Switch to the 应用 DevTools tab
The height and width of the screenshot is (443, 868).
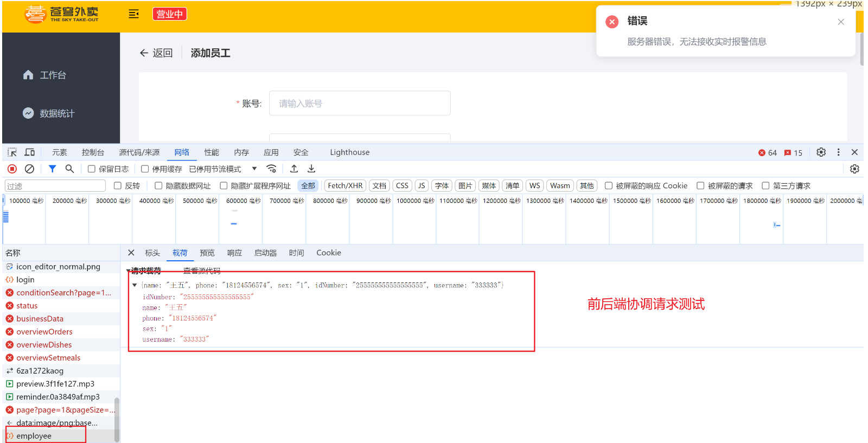click(271, 152)
